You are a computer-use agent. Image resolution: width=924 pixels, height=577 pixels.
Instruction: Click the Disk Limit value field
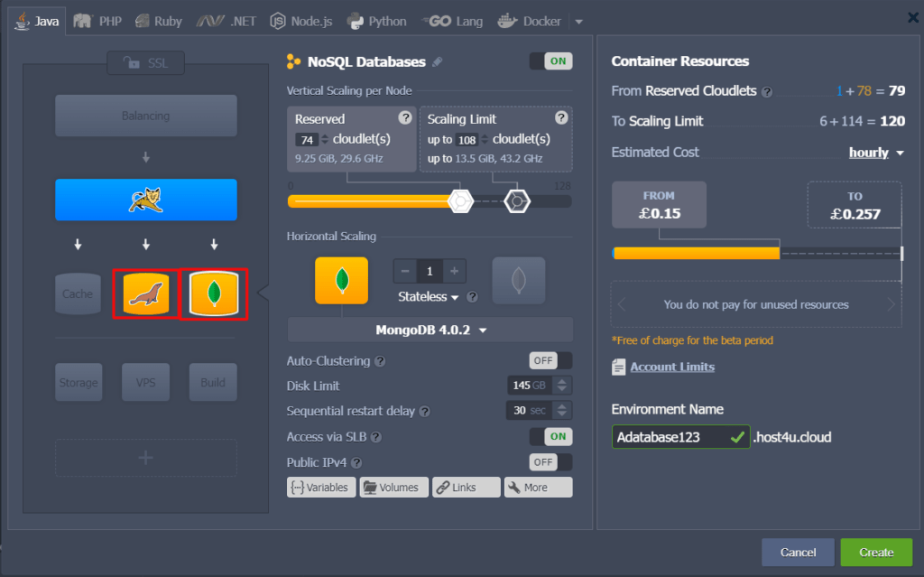(x=531, y=386)
